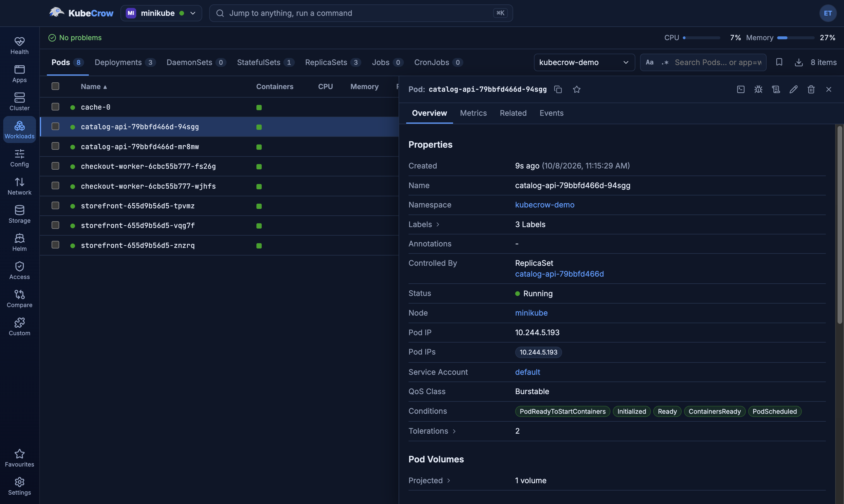Open the minikube node link

531,313
